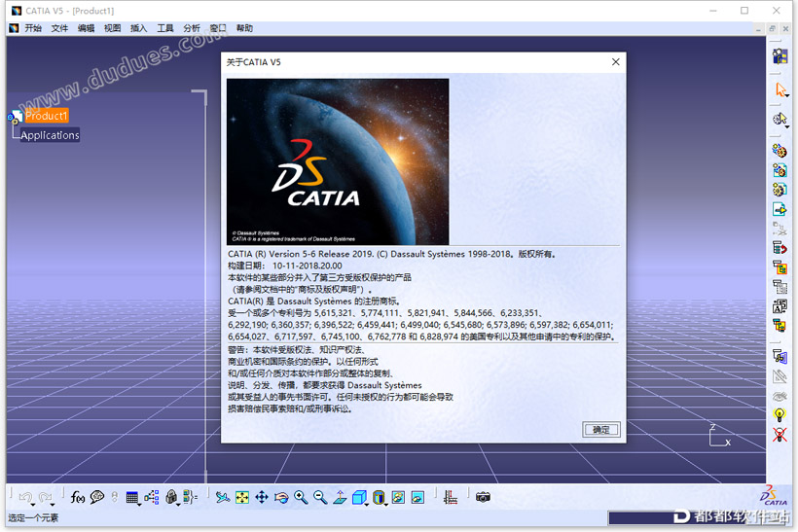The width and height of the screenshot is (798, 532).
Task: Open the Redo history dropdown arrow
Action: pyautogui.click(x=53, y=505)
